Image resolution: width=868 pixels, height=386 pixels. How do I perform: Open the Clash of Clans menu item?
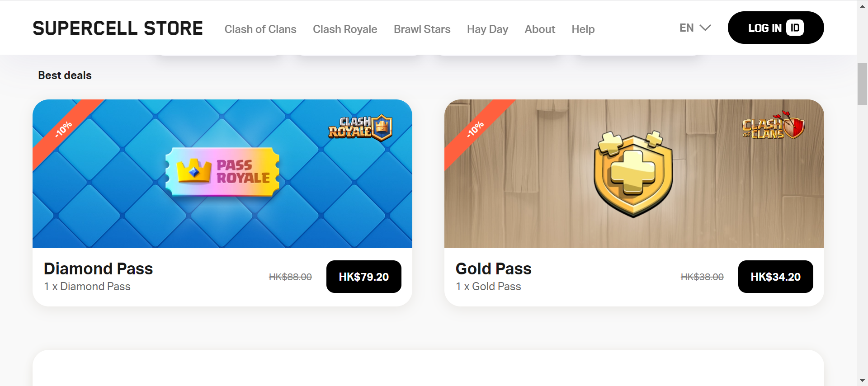pos(260,29)
